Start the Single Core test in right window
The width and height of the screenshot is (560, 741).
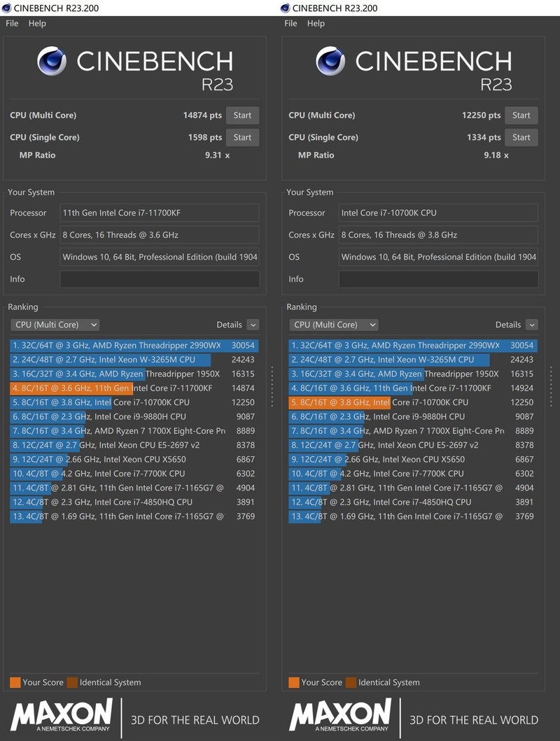pyautogui.click(x=521, y=138)
